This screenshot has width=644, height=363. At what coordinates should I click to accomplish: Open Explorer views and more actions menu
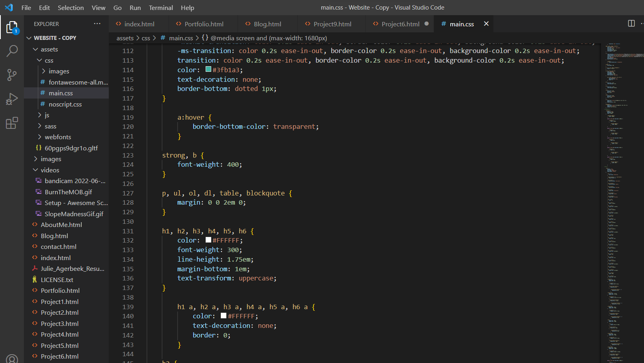point(97,24)
